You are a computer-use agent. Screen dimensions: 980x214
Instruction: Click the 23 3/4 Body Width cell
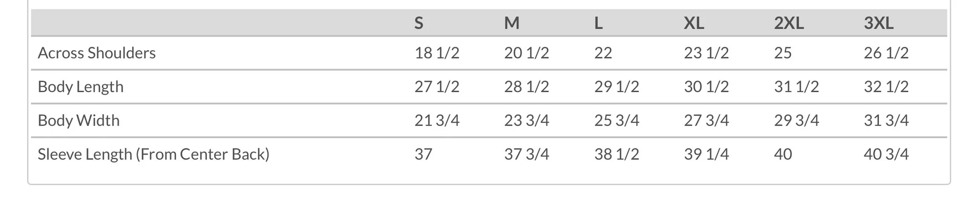pos(526,120)
